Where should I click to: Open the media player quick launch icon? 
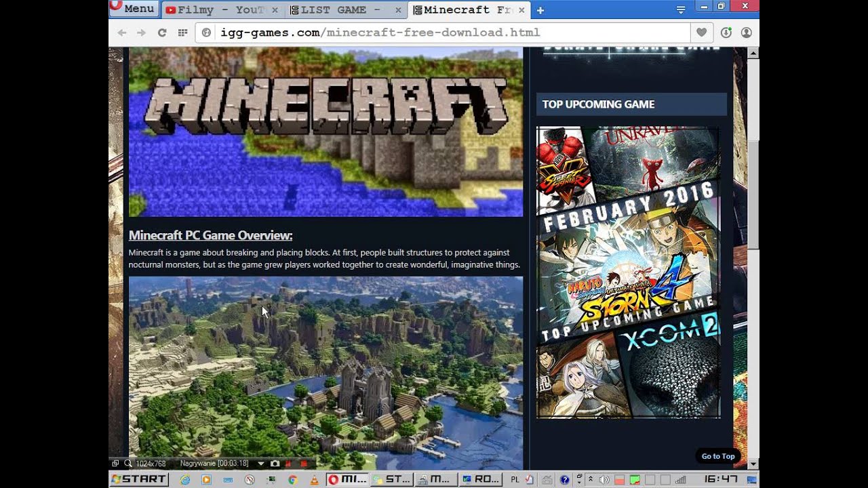(x=206, y=480)
